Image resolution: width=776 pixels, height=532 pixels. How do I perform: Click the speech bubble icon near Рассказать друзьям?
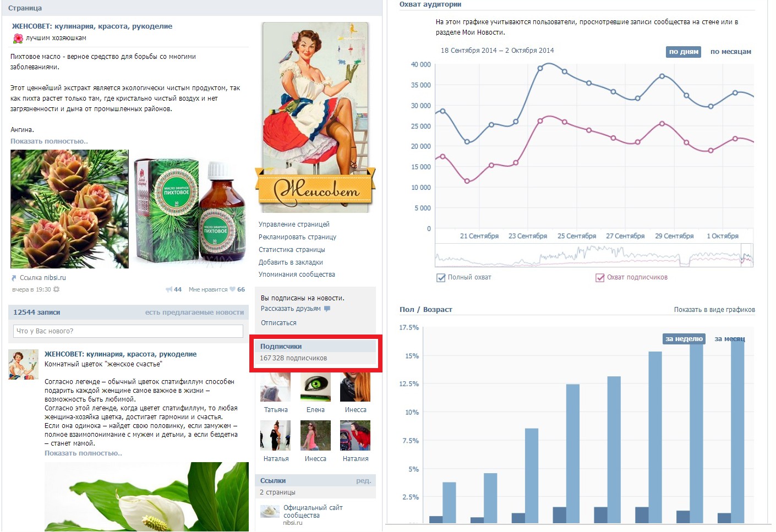pos(327,309)
